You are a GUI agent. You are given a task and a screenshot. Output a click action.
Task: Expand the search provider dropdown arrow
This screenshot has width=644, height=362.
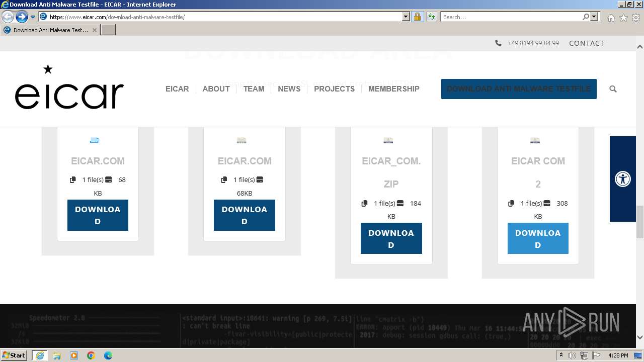594,17
